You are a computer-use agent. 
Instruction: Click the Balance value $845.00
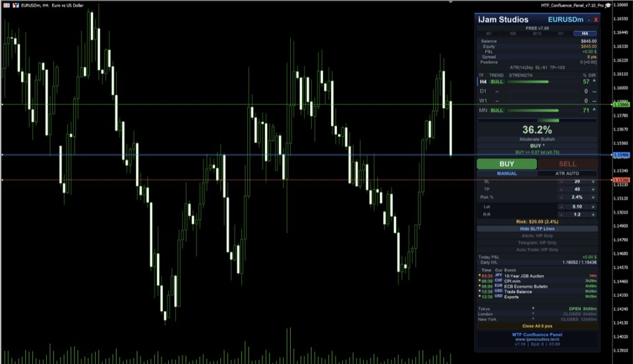(x=589, y=41)
